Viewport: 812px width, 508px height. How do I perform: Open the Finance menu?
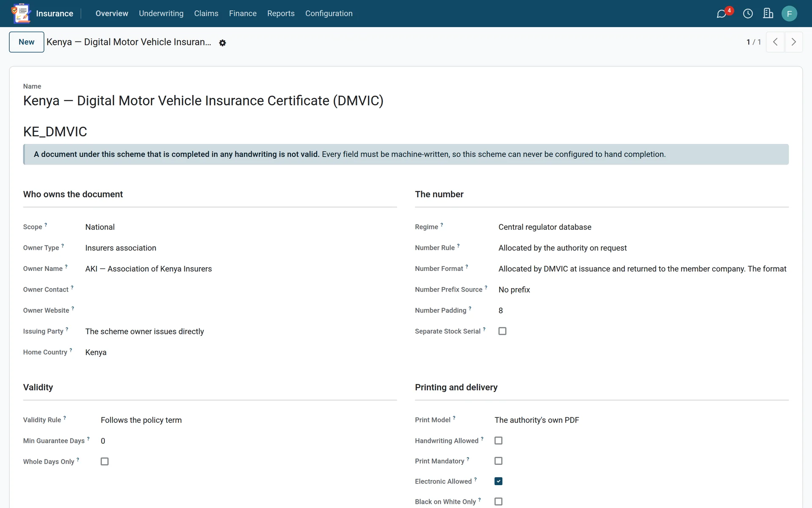click(243, 14)
